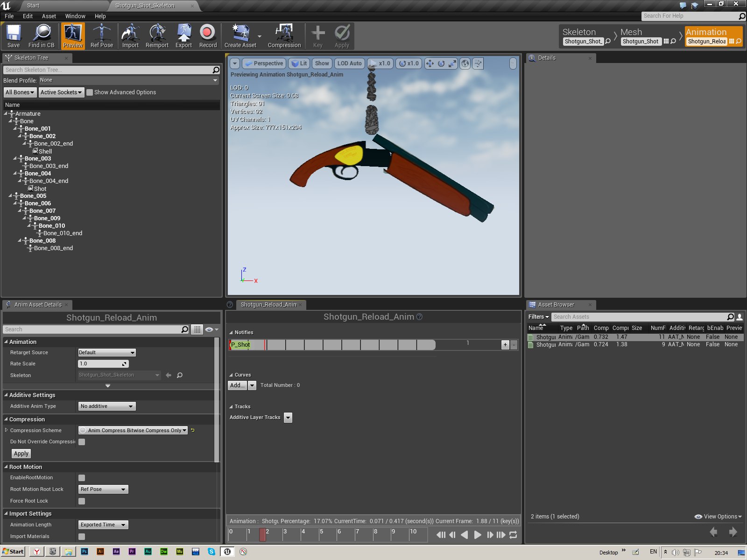The width and height of the screenshot is (747, 560).
Task: Step forward one frame
Action: 490,535
